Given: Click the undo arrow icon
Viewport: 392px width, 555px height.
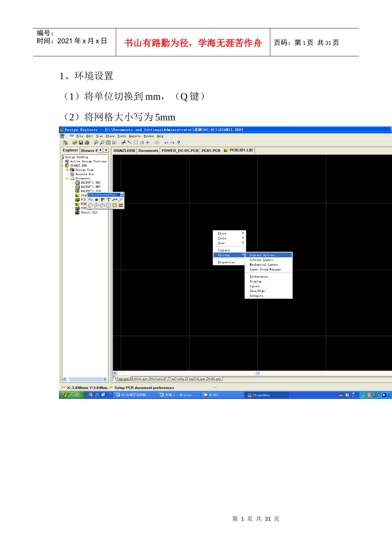Looking at the screenshot, I should (166, 142).
